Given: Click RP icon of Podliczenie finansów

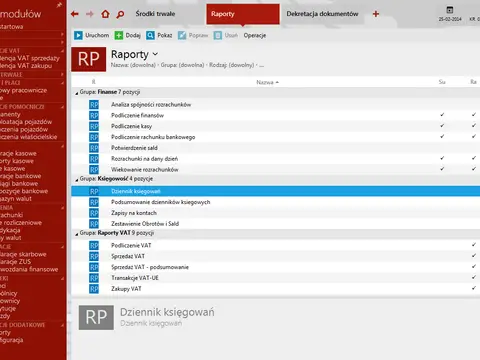Looking at the screenshot, I should [94, 116].
